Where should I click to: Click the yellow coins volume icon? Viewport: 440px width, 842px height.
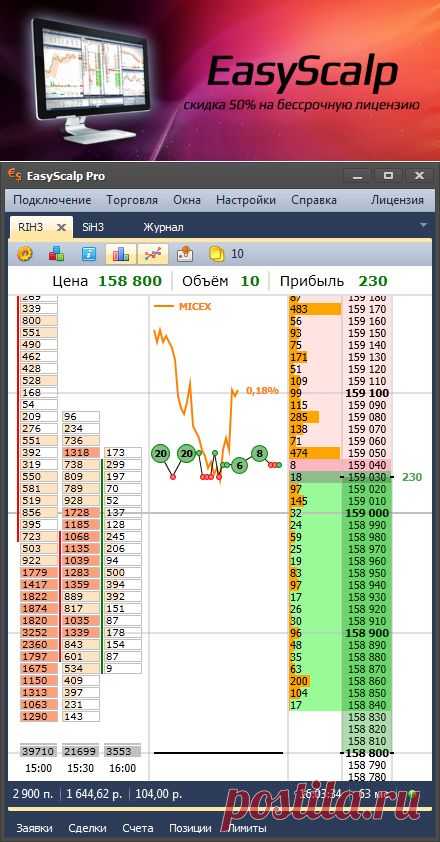point(217,253)
